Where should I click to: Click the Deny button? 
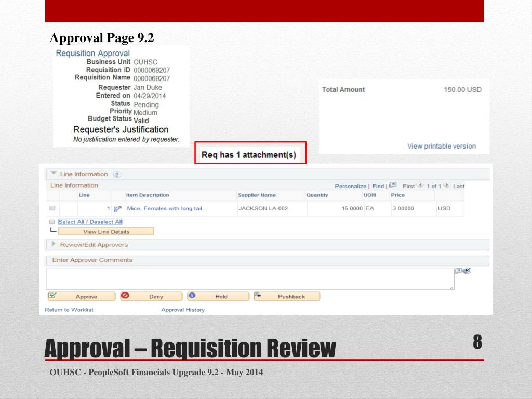[151, 296]
